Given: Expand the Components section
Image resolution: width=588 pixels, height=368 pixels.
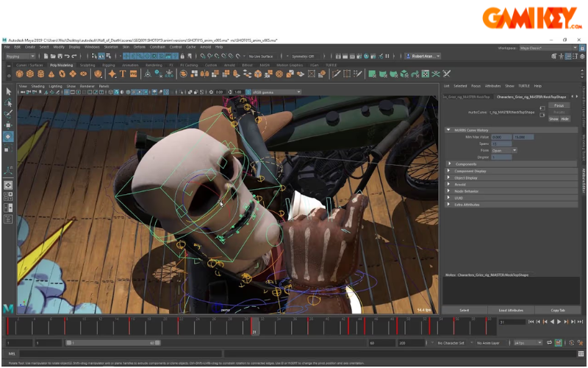Looking at the screenshot, I should [x=512, y=164].
